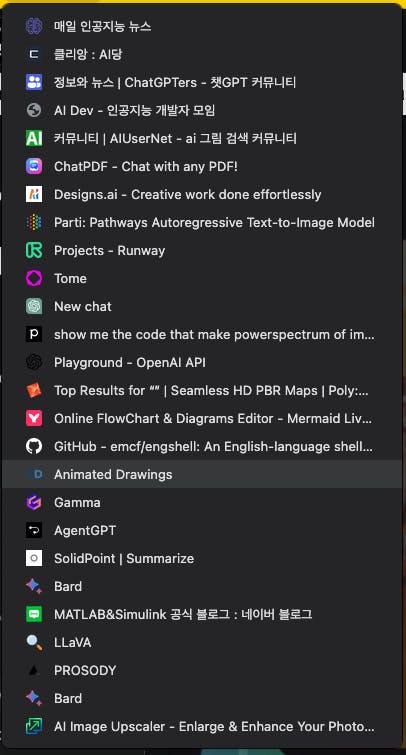Open the SolidPoint | Summarize bookmark
Image resolution: width=406 pixels, height=755 pixels.
202,559
